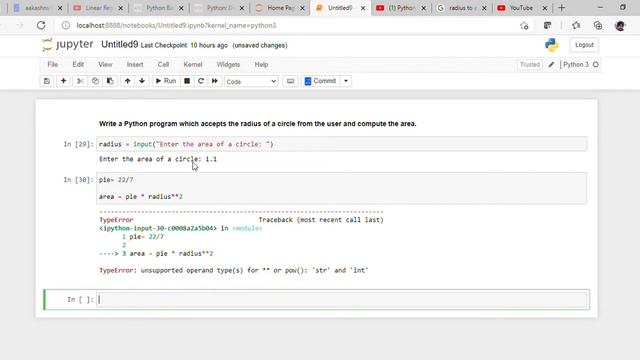Image resolution: width=640 pixels, height=360 pixels.
Task: Restart the kernel icon
Action: point(201,81)
